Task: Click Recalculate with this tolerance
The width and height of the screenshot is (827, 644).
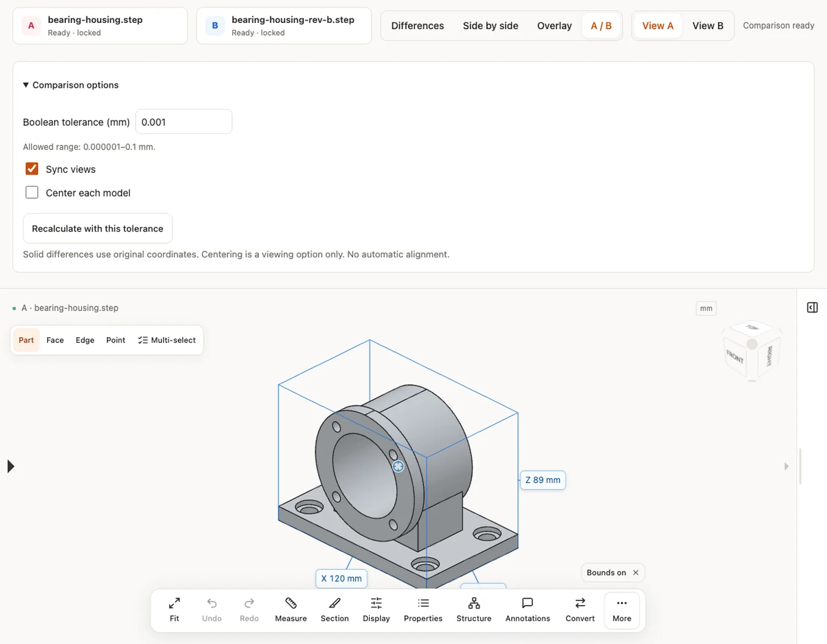Action: [98, 229]
